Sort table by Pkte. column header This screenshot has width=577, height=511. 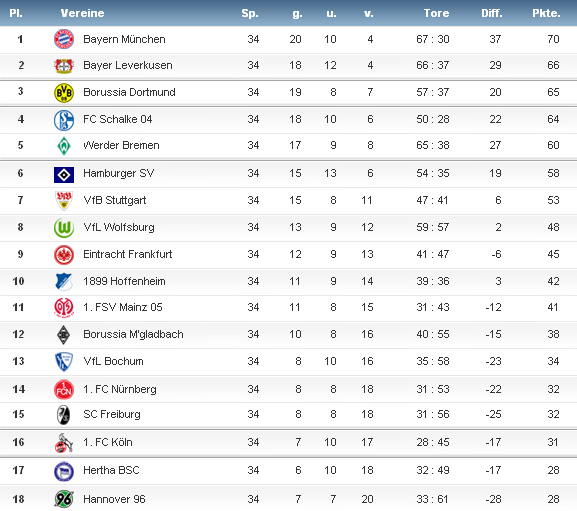(546, 13)
